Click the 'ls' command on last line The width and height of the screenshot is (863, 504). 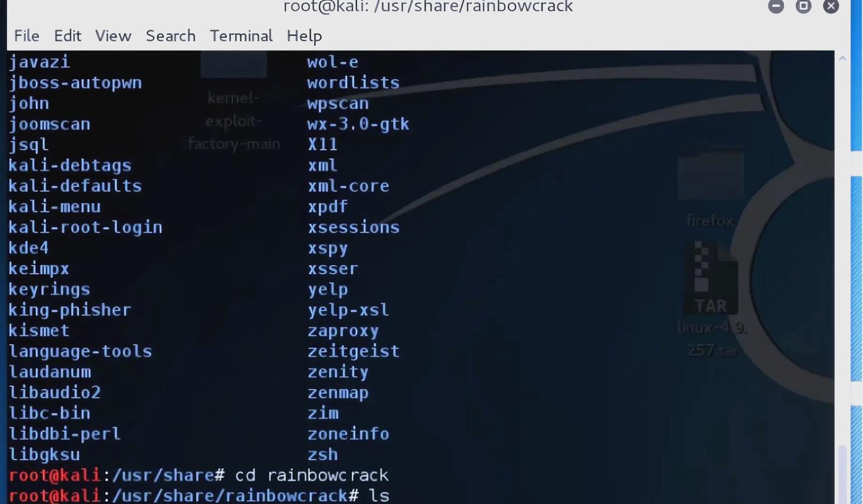coord(379,496)
